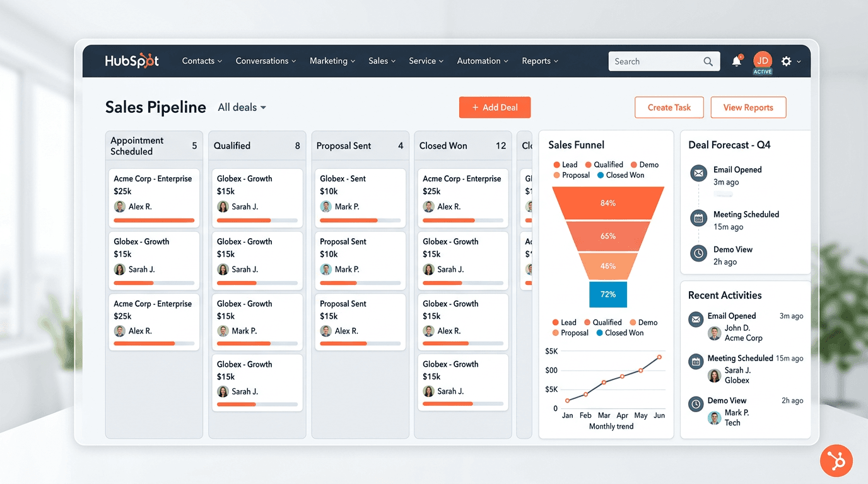Open the Acme Corp - Enterprise card in Closed Won
868x484 pixels.
[463, 198]
